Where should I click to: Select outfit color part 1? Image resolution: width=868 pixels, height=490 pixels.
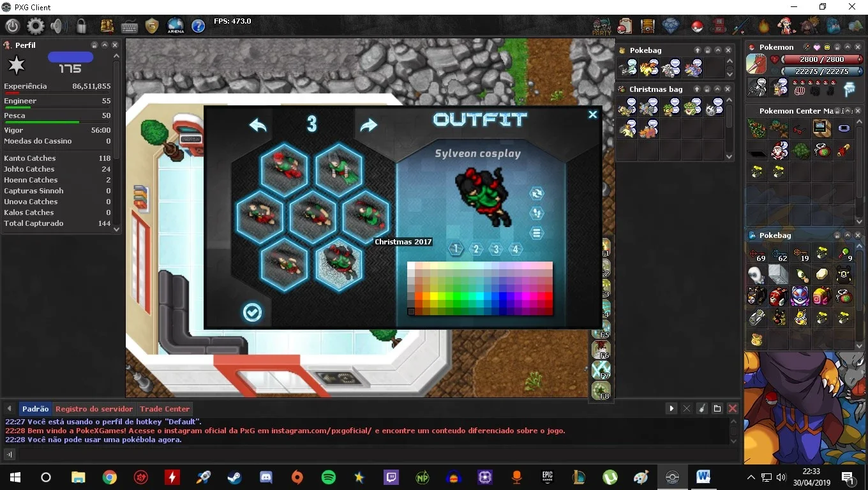[x=456, y=249]
